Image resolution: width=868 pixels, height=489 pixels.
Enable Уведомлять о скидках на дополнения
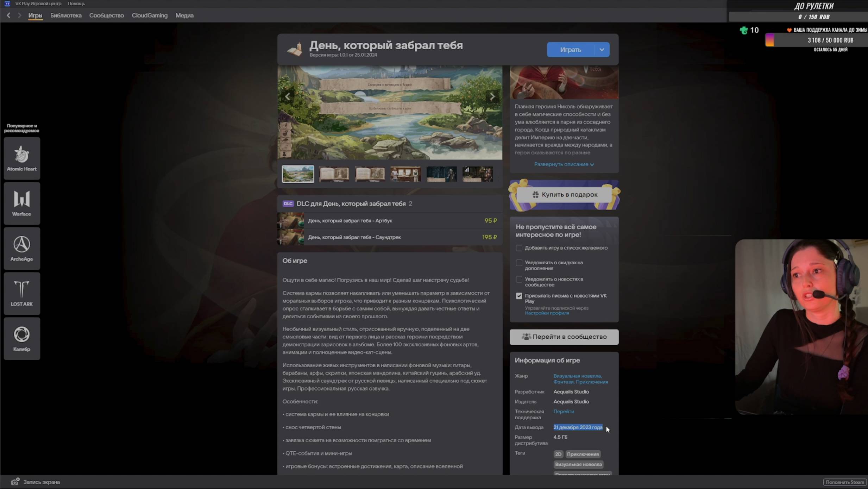(519, 263)
